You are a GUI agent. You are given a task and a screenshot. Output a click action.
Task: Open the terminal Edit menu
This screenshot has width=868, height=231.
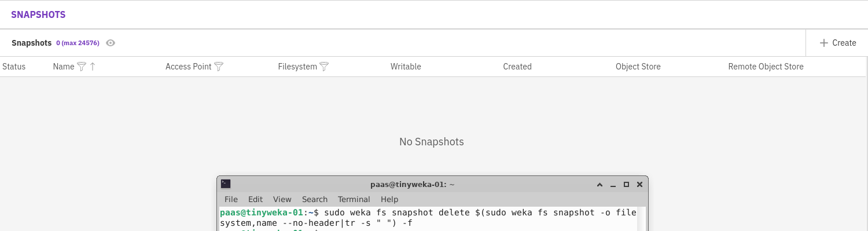pos(255,199)
